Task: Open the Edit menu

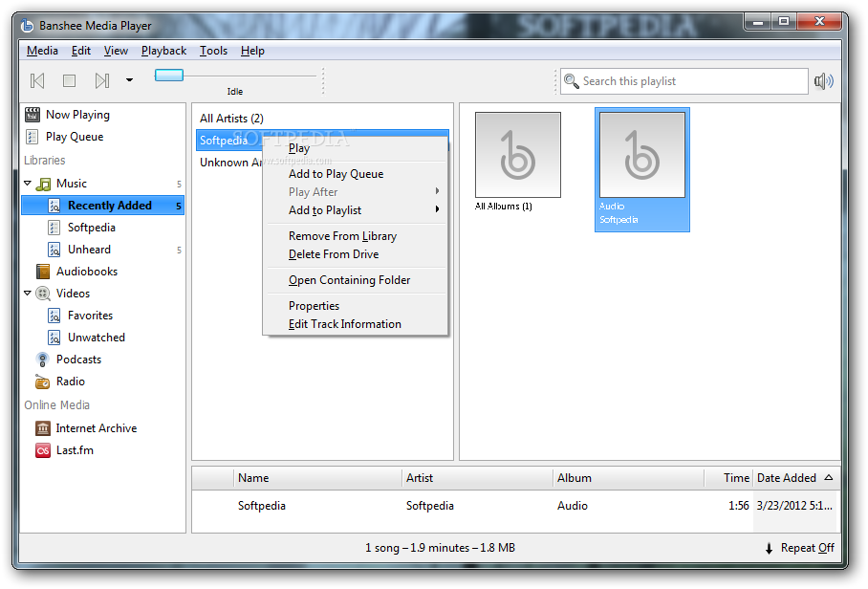Action: (x=81, y=51)
